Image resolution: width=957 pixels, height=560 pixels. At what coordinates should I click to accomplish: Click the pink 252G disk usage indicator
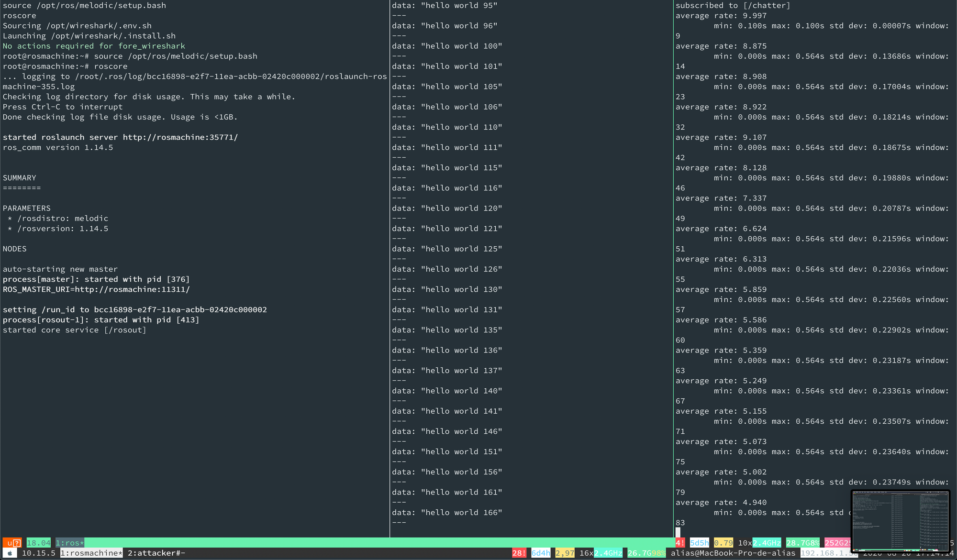(837, 543)
